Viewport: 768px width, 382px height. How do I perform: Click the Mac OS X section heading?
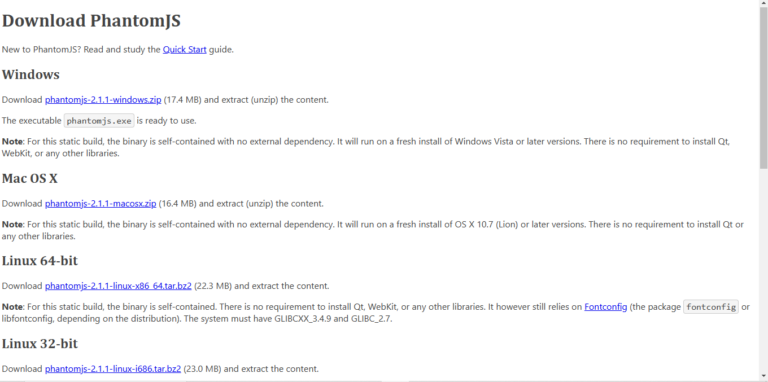[x=29, y=178]
